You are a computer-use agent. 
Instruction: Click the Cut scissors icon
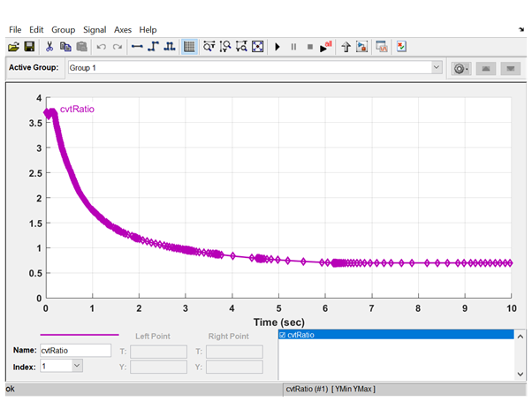[x=49, y=47]
